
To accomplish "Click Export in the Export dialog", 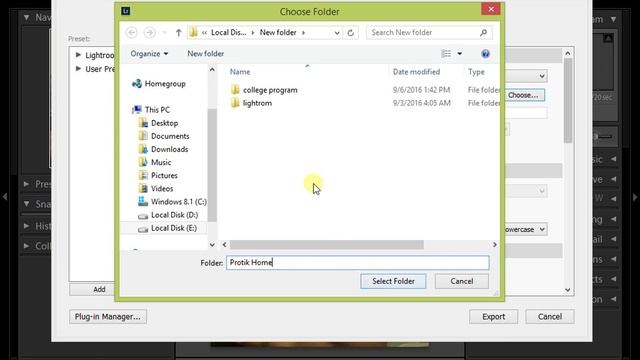I will (493, 317).
